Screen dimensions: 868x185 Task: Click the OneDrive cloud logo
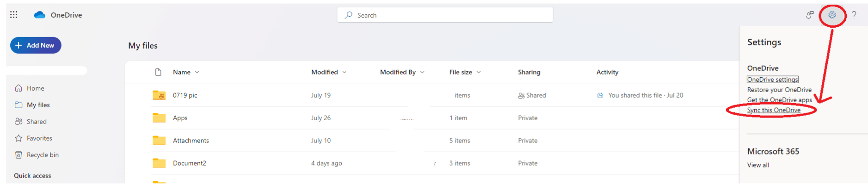coord(40,15)
